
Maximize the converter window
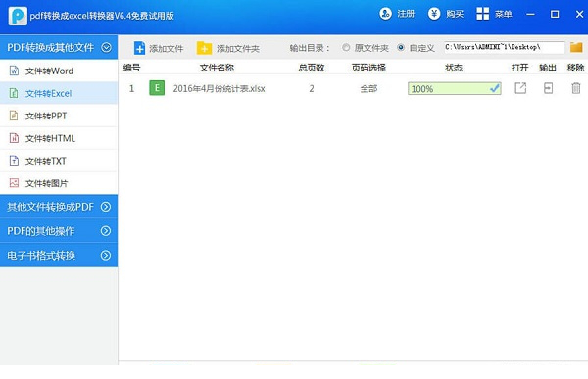point(555,15)
